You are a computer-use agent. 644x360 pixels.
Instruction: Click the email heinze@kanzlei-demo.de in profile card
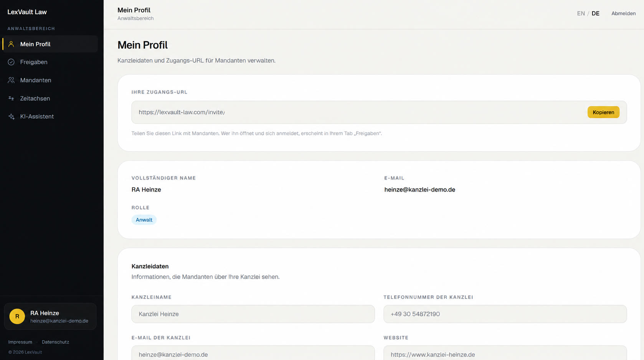click(419, 190)
